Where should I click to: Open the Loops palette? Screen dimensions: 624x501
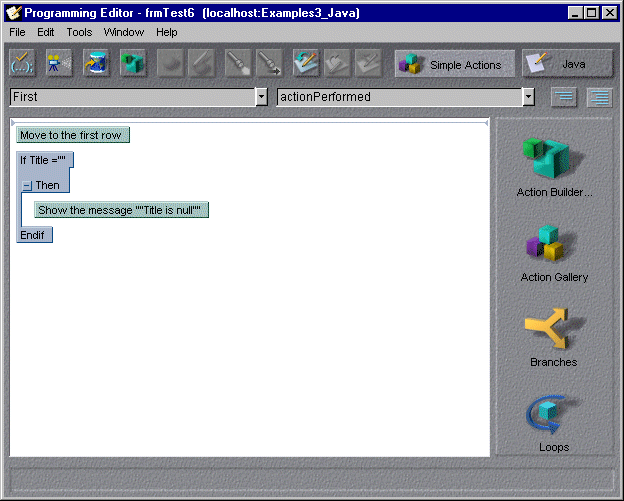coord(554,423)
